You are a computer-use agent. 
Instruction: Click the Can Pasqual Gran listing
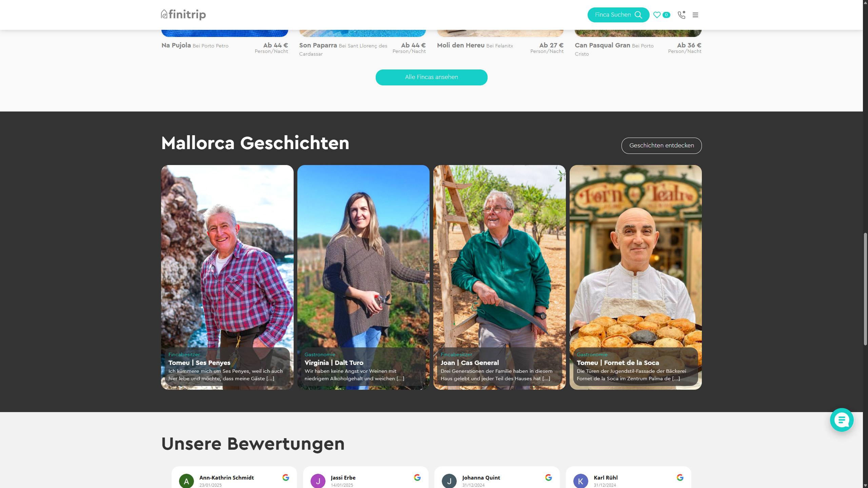[x=602, y=45]
